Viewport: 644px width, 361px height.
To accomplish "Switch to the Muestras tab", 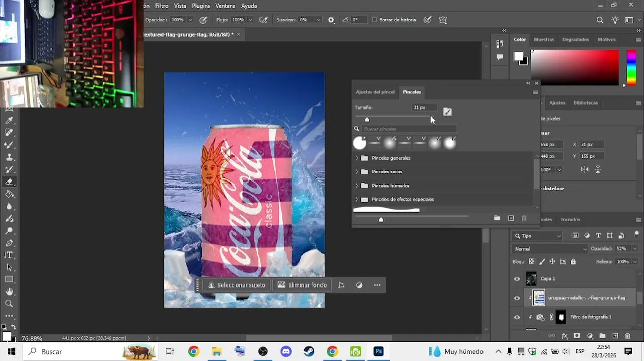I will (x=544, y=39).
